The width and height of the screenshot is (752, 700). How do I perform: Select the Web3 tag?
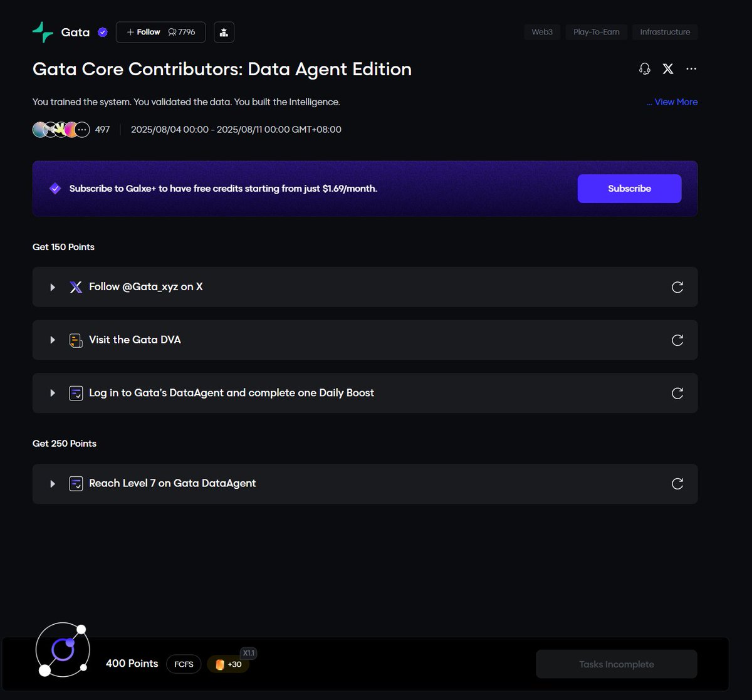542,32
